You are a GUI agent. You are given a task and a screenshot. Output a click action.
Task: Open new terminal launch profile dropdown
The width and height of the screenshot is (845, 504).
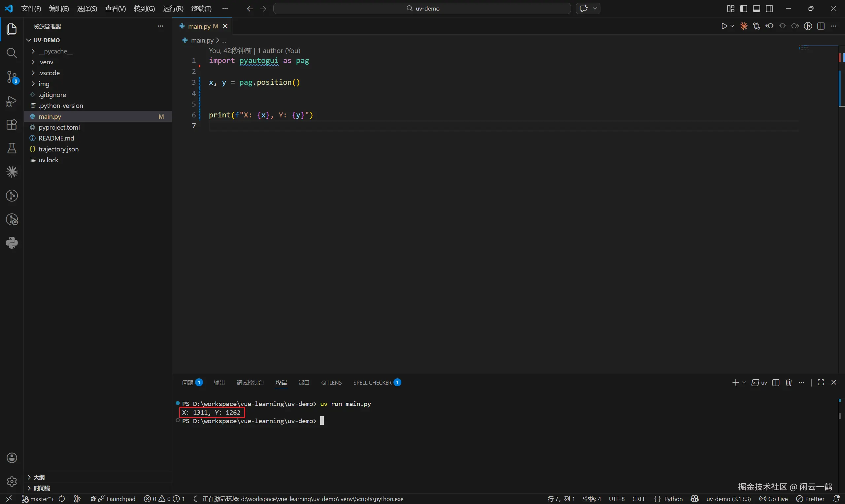point(744,383)
